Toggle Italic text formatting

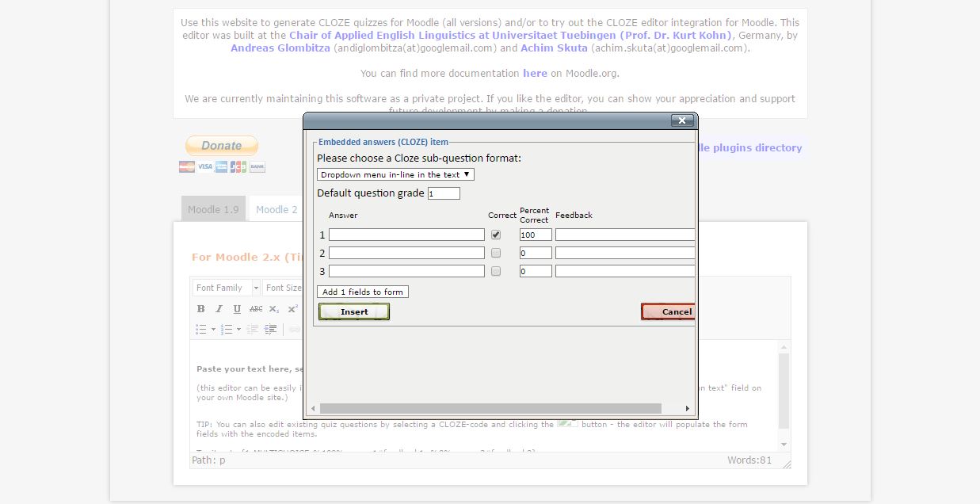pos(219,309)
